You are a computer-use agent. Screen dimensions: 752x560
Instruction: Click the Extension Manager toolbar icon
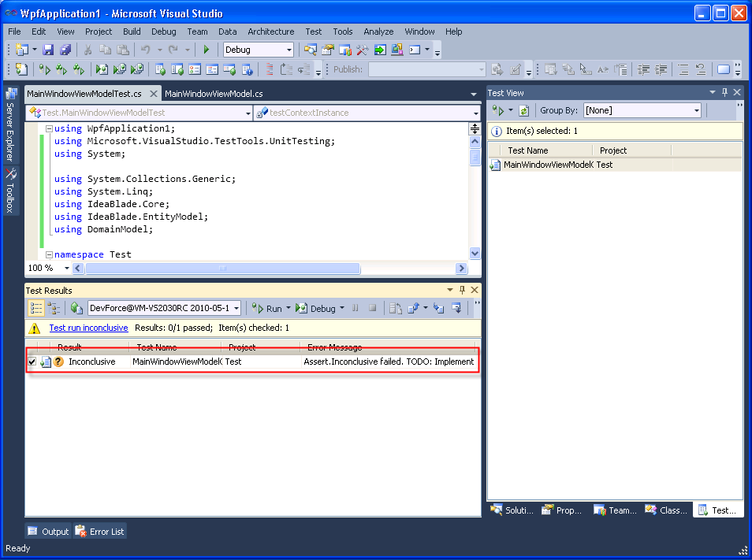coord(397,50)
